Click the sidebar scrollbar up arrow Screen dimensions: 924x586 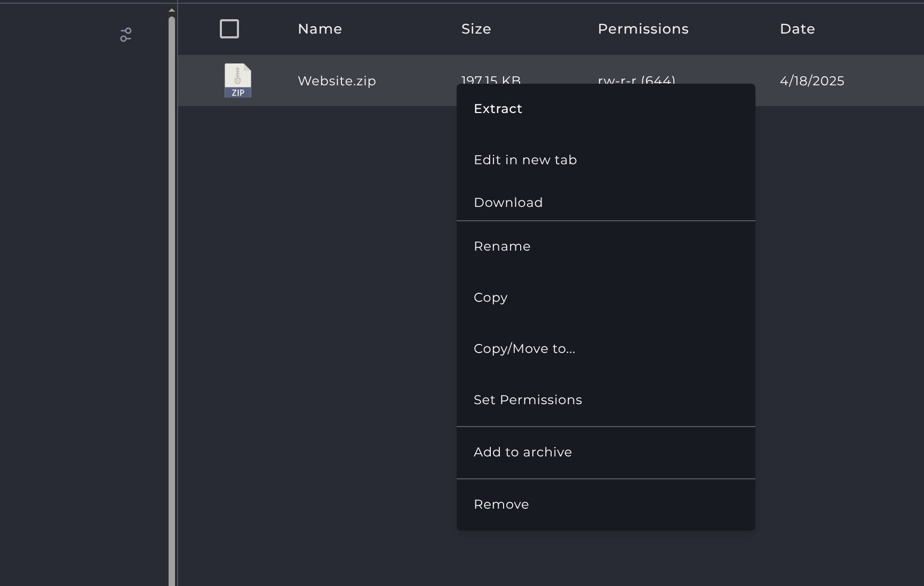(171, 10)
